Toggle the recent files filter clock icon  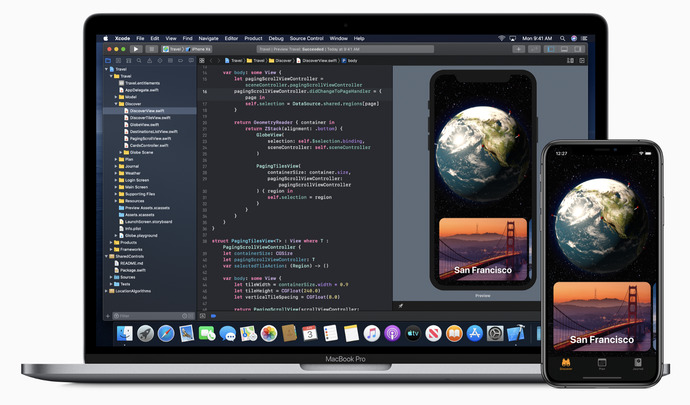pyautogui.click(x=185, y=316)
